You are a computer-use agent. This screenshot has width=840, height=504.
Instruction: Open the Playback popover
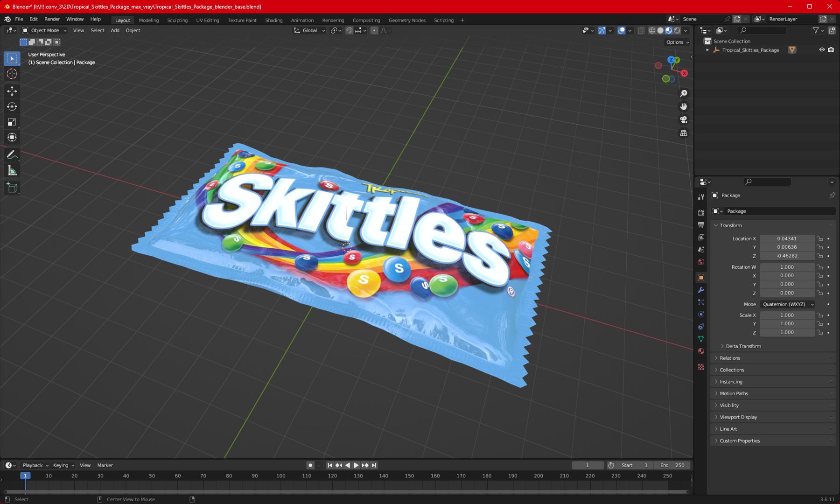coord(35,465)
